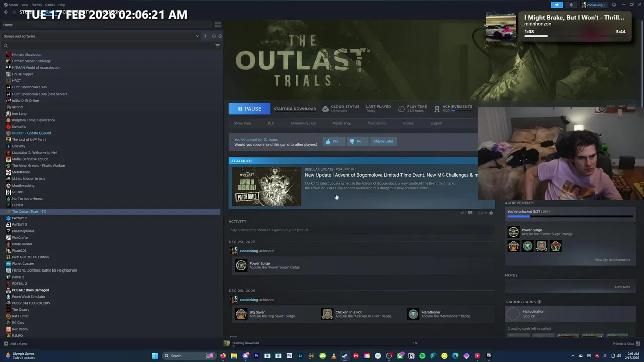
Task: Open File Explorer from the taskbar
Action: [x=234, y=356]
